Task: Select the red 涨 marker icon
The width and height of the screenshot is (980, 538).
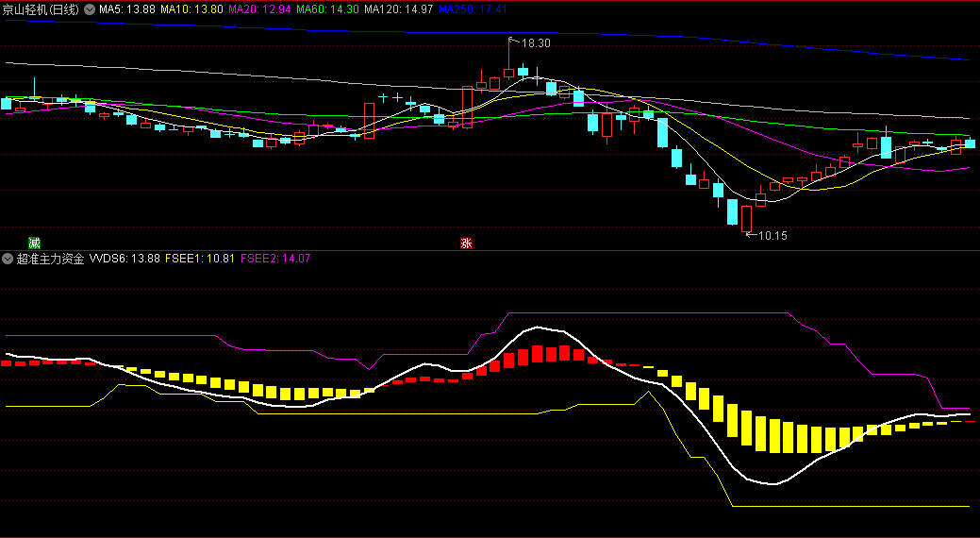Action: click(x=466, y=243)
